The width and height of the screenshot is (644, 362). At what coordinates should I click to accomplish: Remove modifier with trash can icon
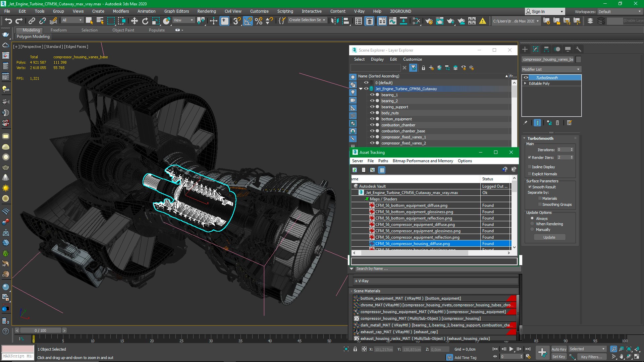[x=557, y=123]
